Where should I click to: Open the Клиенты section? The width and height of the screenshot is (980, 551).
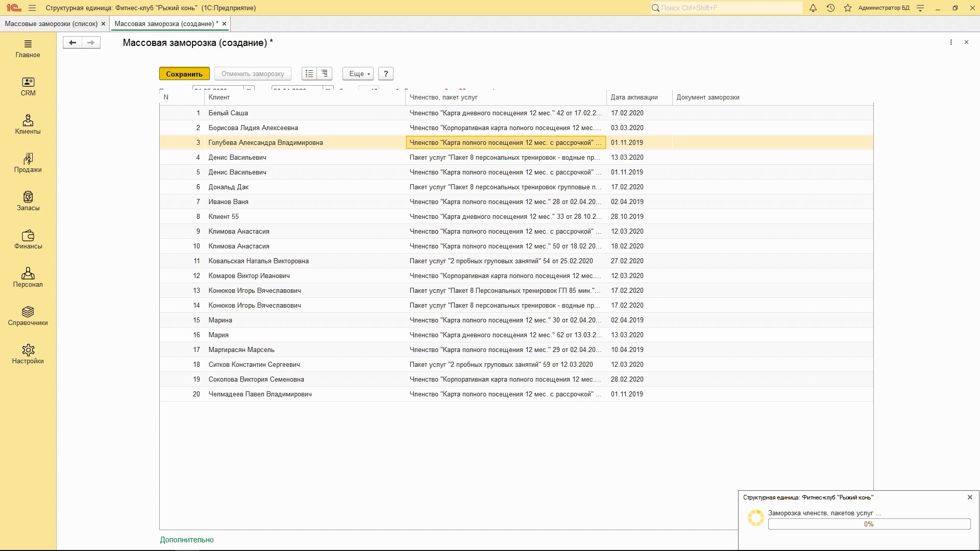pos(28,126)
